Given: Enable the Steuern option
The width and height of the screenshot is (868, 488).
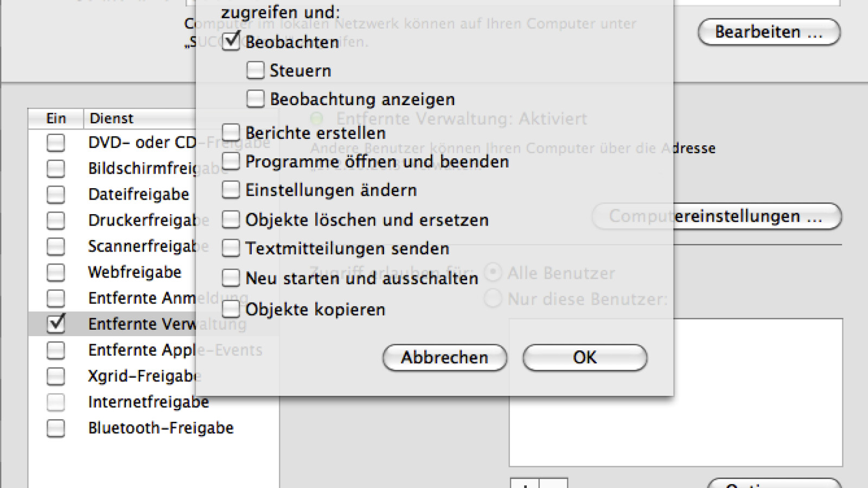Looking at the screenshot, I should click(x=256, y=70).
